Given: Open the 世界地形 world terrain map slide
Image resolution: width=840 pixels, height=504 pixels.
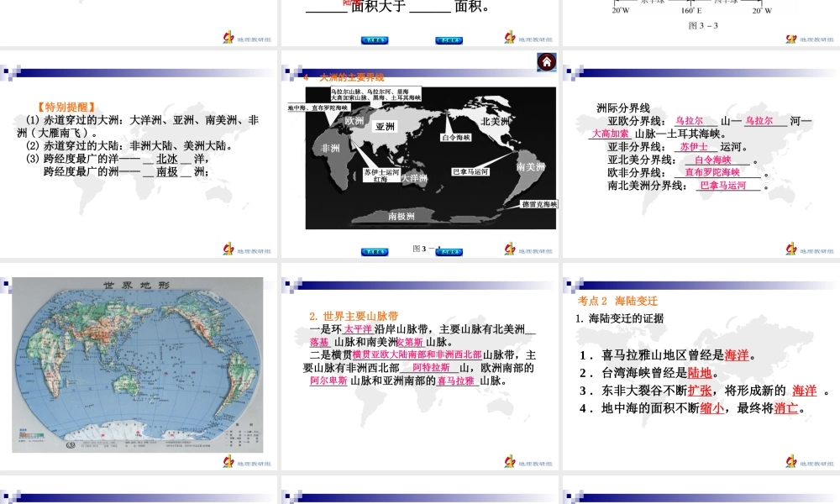Looking at the screenshot, I should pos(138,365).
